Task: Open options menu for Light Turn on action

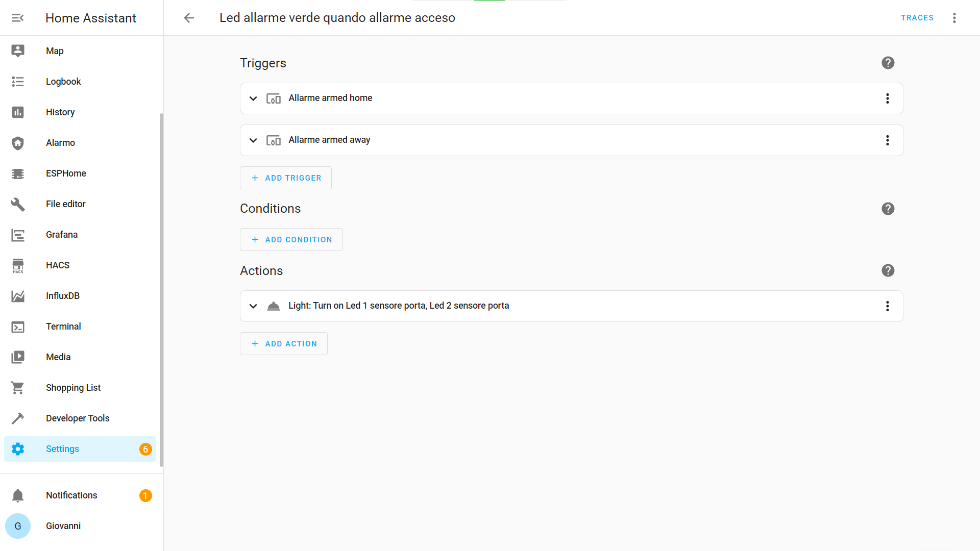Action: pyautogui.click(x=887, y=306)
